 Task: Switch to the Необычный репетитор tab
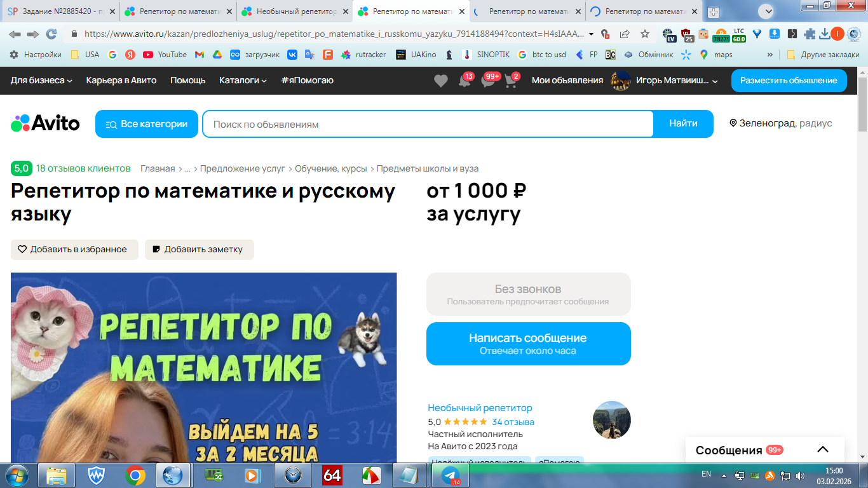tap(295, 11)
